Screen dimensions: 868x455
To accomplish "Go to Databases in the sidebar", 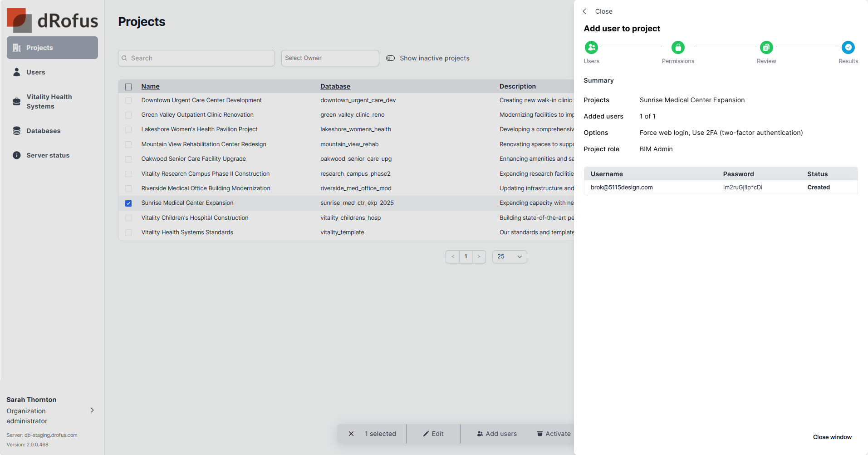I will click(x=43, y=131).
